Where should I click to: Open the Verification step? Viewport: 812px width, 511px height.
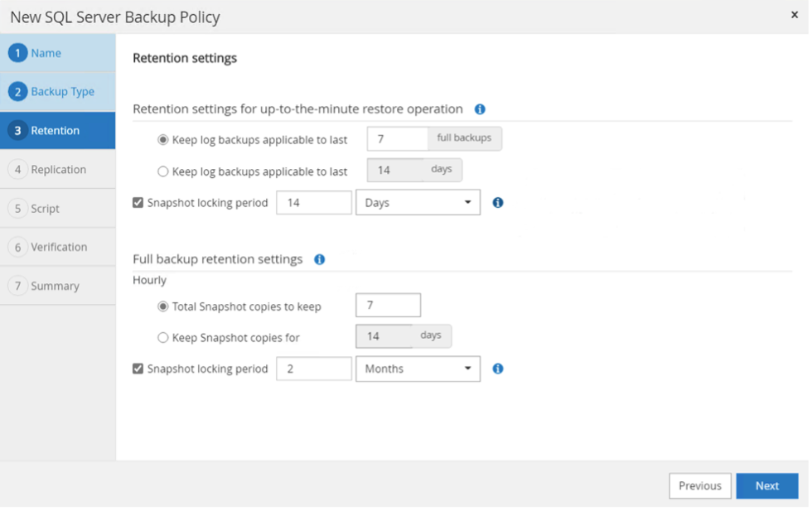tap(57, 247)
